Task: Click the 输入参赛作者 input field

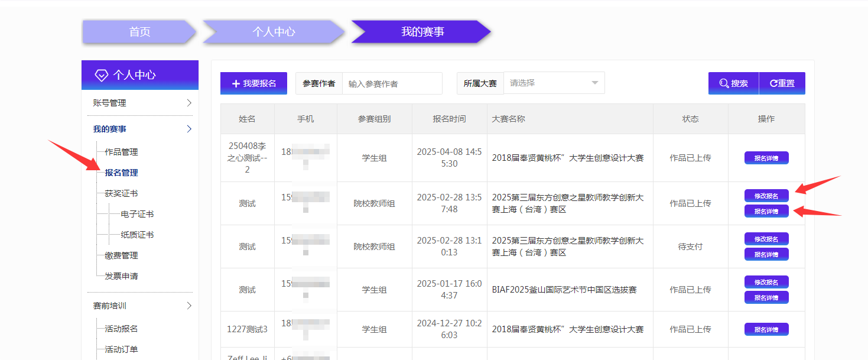Action: click(x=392, y=83)
